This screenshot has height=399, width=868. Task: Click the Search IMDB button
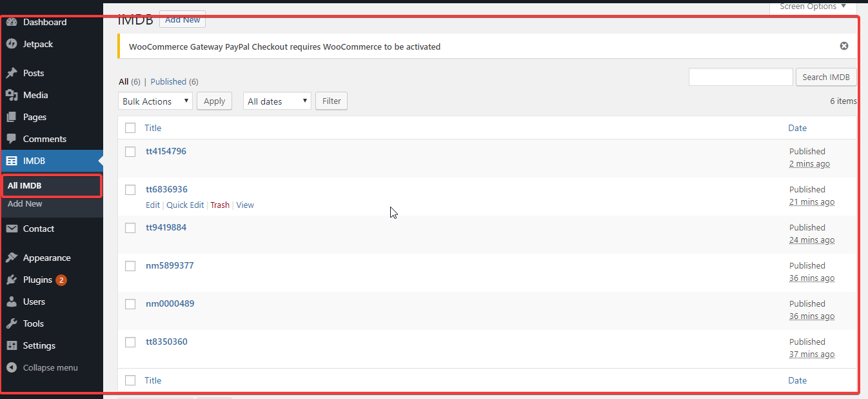(x=826, y=77)
